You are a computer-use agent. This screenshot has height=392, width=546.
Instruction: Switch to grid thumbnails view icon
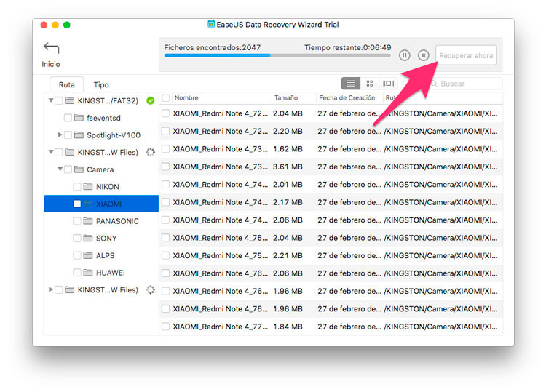(369, 84)
